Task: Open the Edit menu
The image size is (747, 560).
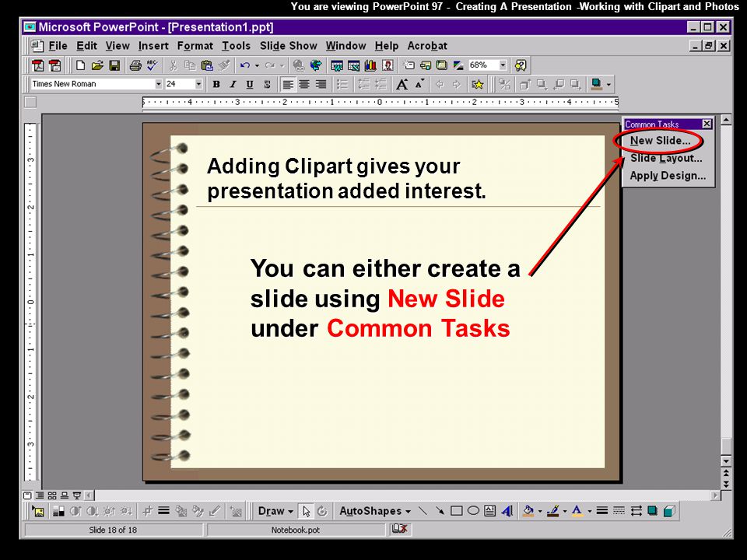Action: pos(86,46)
